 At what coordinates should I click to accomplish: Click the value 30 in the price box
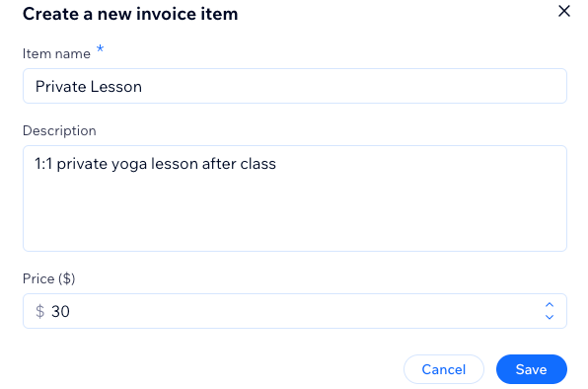pos(60,311)
